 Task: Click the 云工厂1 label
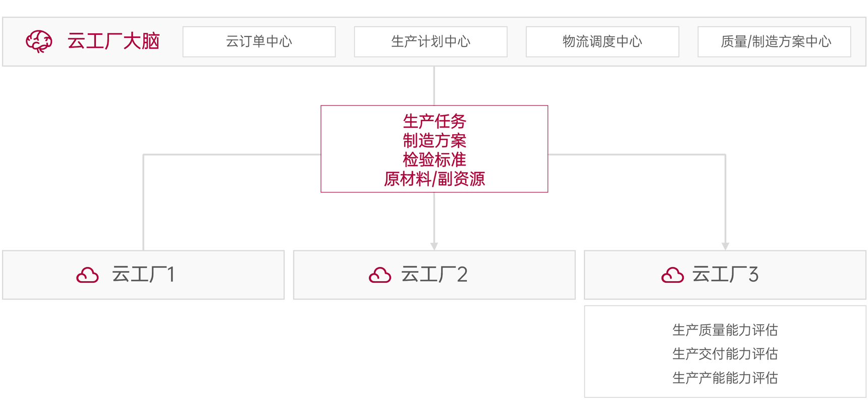point(143,275)
